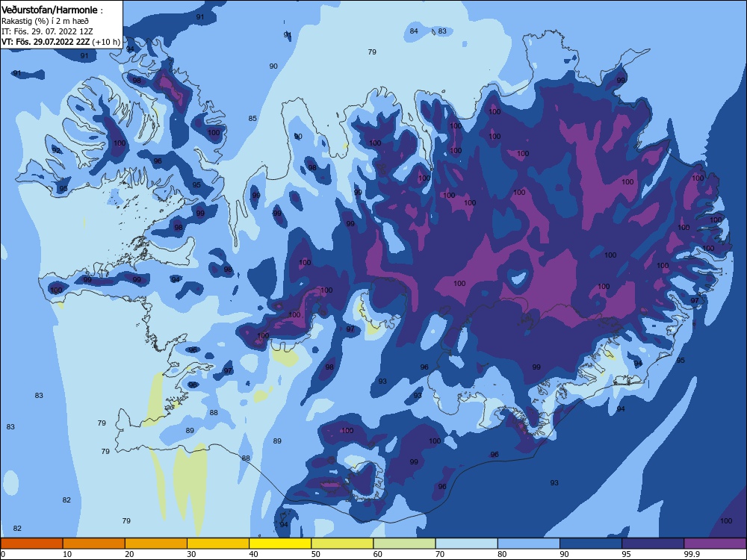Click the legend scale label '80'

(502, 554)
